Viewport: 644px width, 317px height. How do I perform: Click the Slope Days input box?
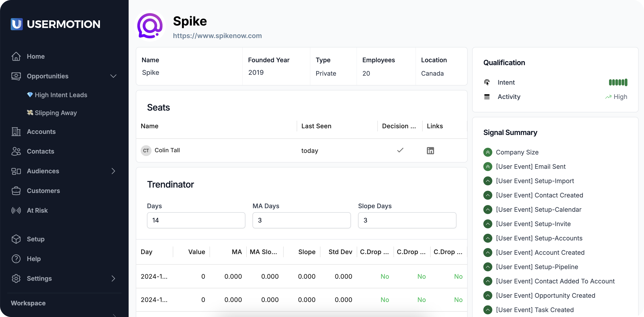(x=407, y=220)
